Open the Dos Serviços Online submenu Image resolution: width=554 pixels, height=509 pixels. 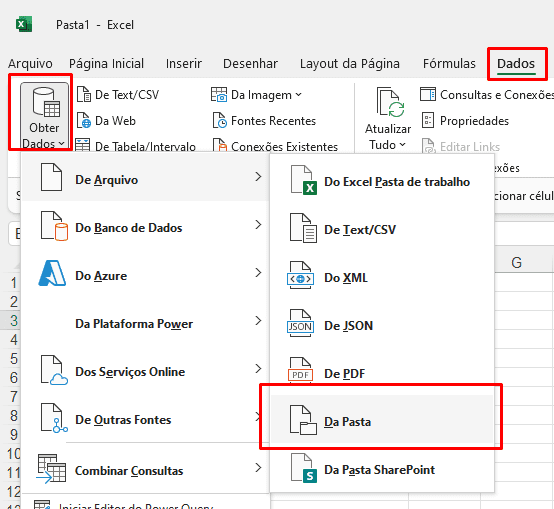pos(145,369)
